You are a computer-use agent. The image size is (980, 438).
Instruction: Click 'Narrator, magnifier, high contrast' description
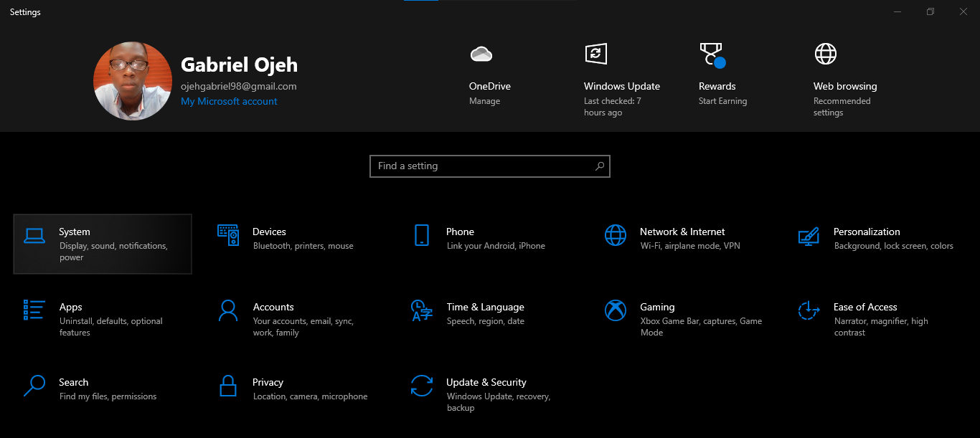pos(882,327)
